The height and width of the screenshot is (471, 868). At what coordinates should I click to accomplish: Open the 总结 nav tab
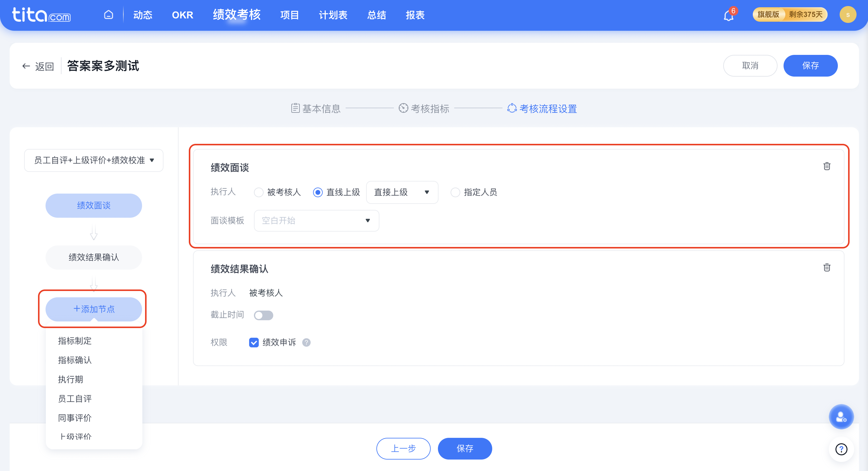(x=376, y=15)
